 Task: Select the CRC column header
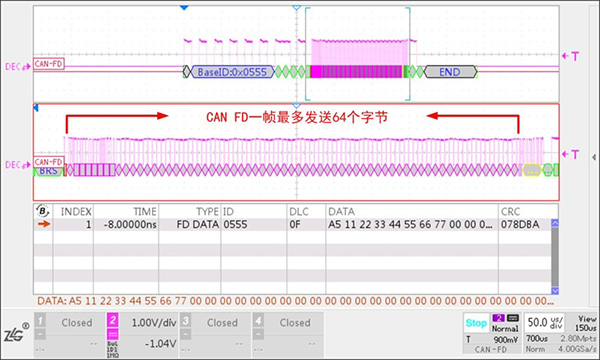[x=510, y=212]
